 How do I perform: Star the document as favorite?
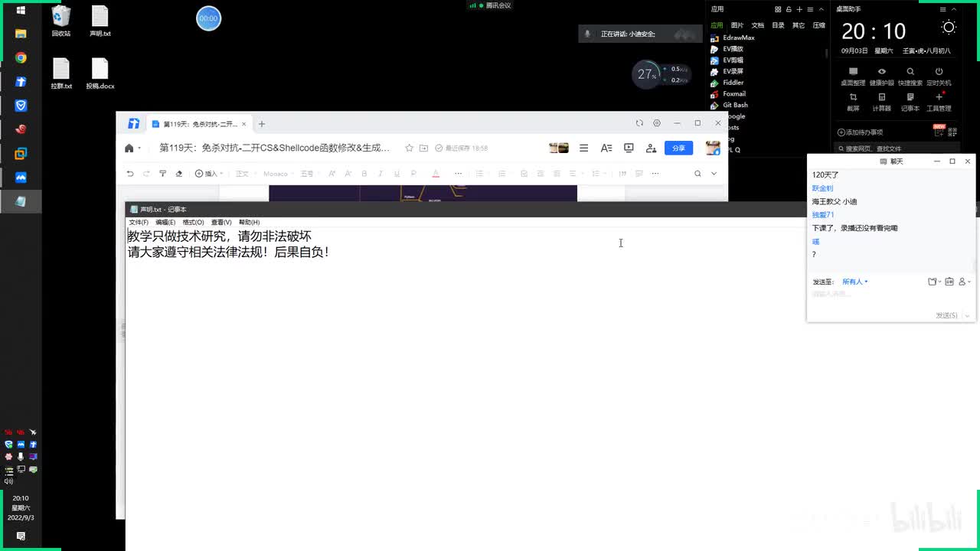click(x=410, y=148)
